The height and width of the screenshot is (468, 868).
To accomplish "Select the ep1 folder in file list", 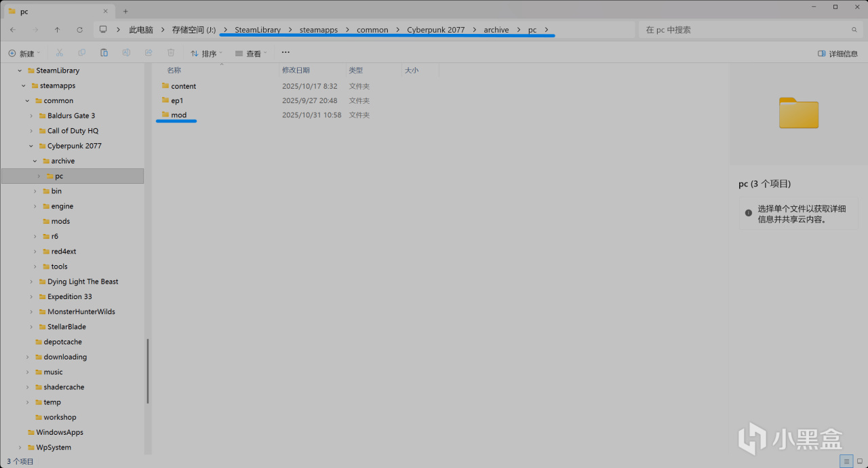I will coord(177,100).
